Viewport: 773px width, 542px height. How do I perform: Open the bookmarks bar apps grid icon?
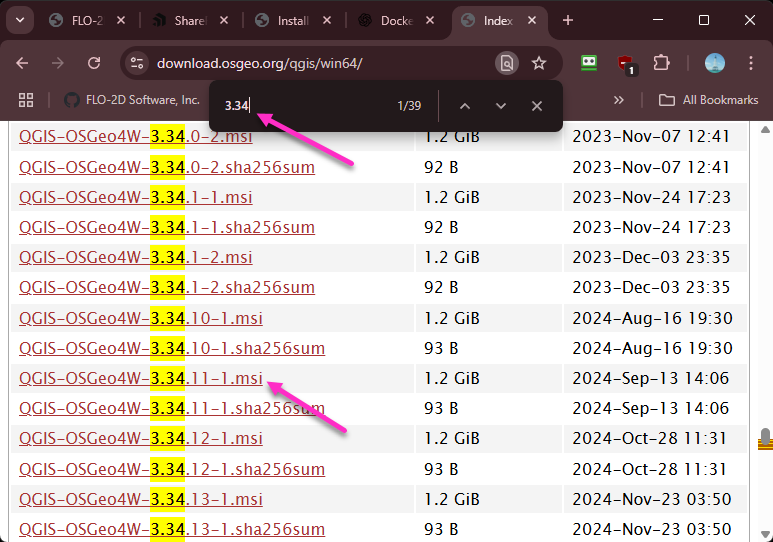tap(26, 100)
